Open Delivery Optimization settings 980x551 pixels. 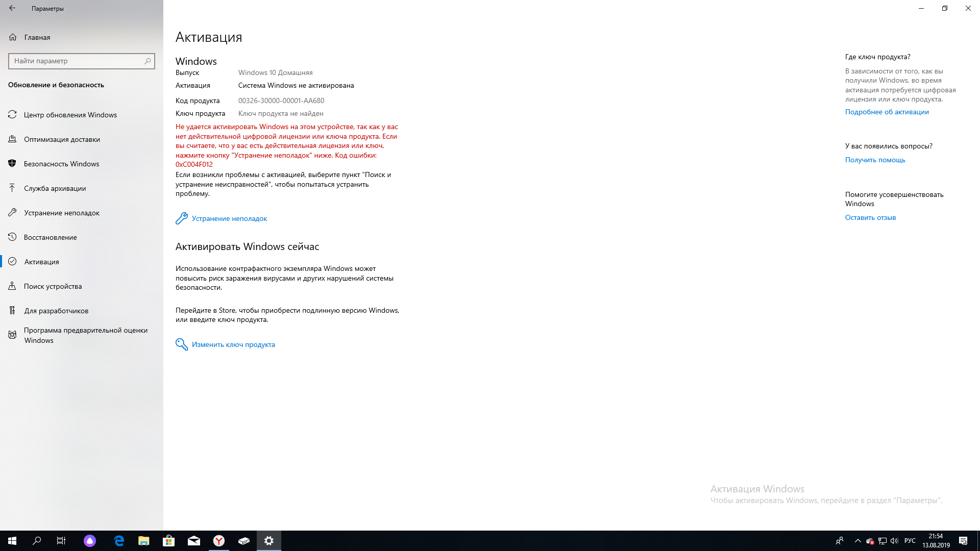coord(62,139)
